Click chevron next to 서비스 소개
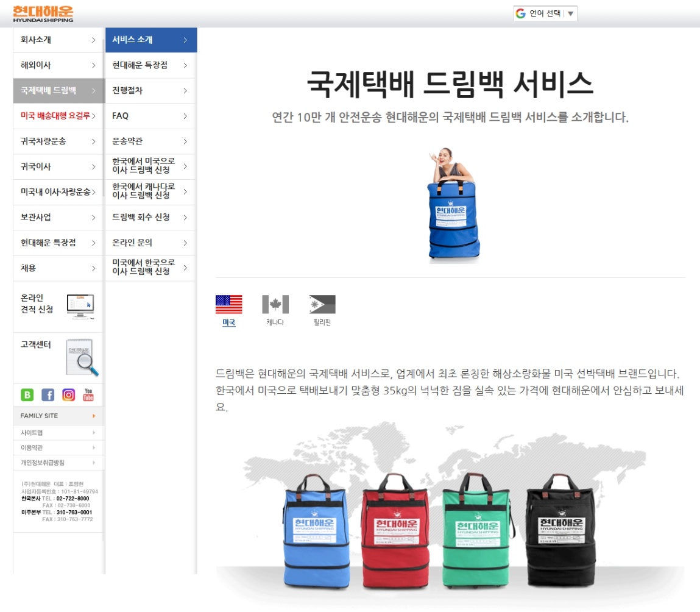Image resolution: width=700 pixels, height=612 pixels. (185, 40)
